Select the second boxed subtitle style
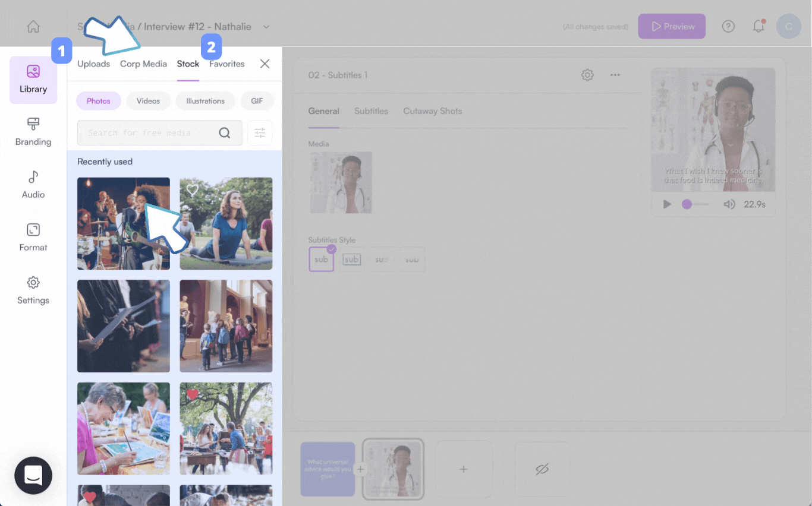The height and width of the screenshot is (506, 812). tap(351, 260)
